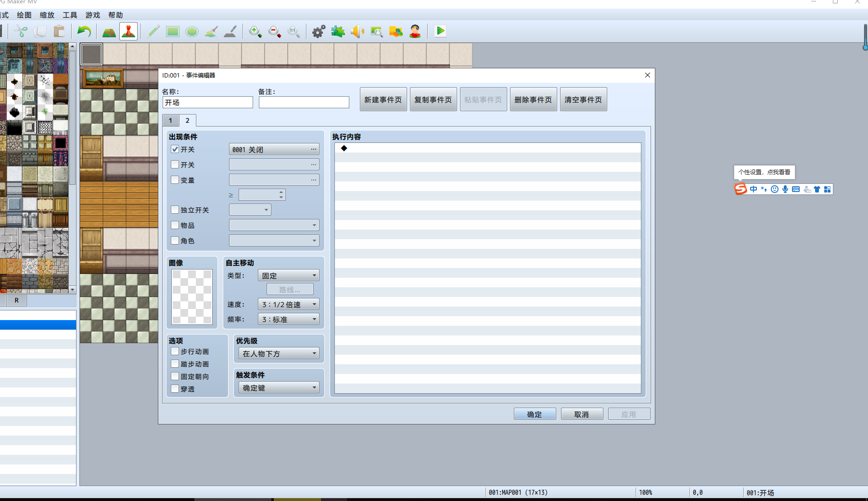This screenshot has height=501, width=868.
Task: Open the 缩放 Scale menu
Action: click(47, 15)
